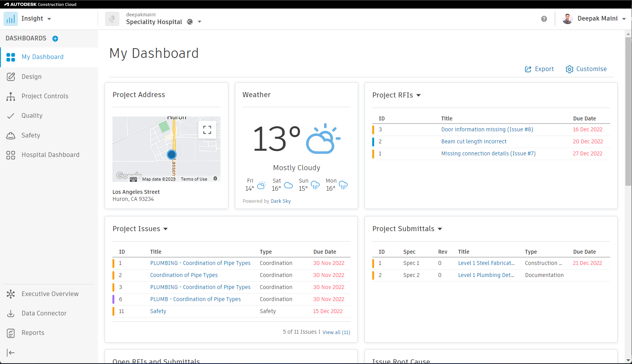Expand the Speciality Hospital project dropdown
Screen dimensions: 632x364
200,22
